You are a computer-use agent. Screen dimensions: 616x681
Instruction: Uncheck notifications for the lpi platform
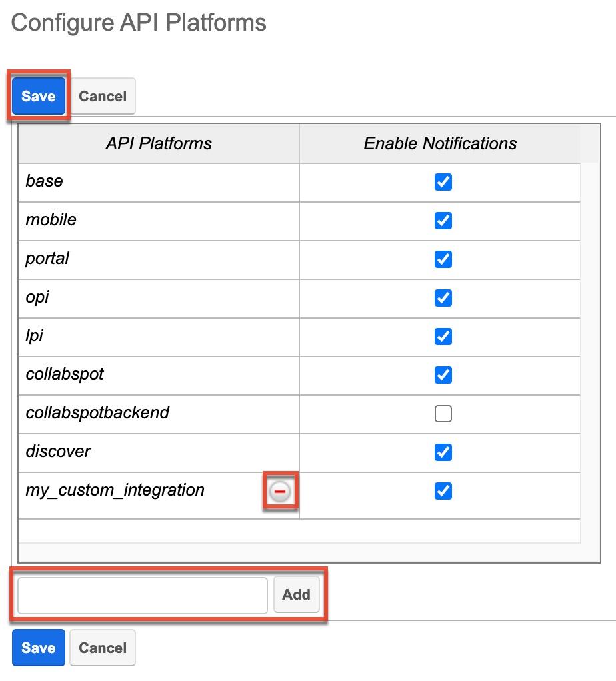[x=443, y=337]
